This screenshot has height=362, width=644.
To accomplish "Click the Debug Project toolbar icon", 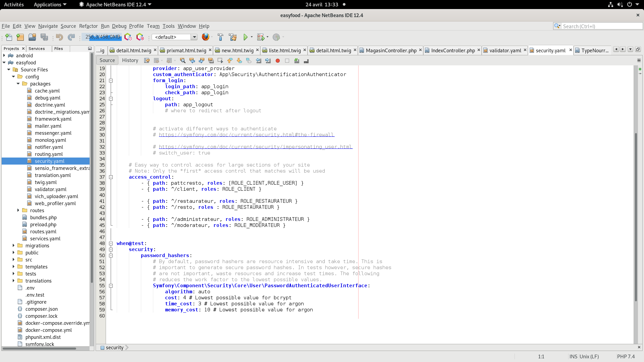I will 261,37.
